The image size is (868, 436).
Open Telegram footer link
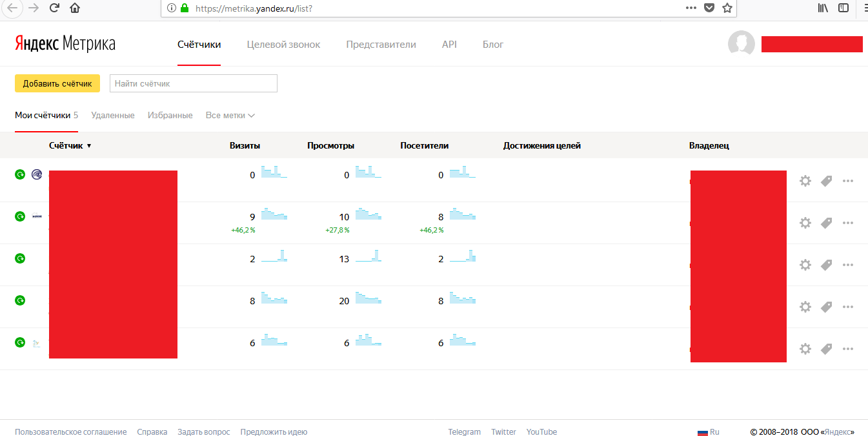click(x=465, y=431)
